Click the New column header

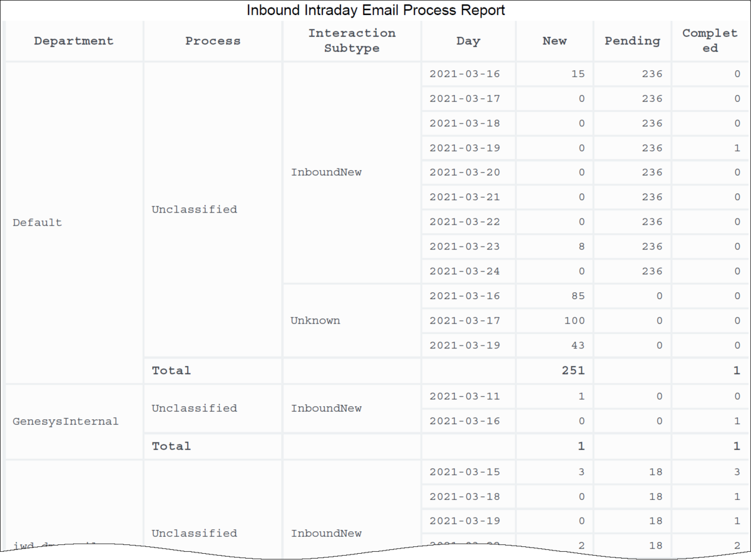(x=554, y=41)
